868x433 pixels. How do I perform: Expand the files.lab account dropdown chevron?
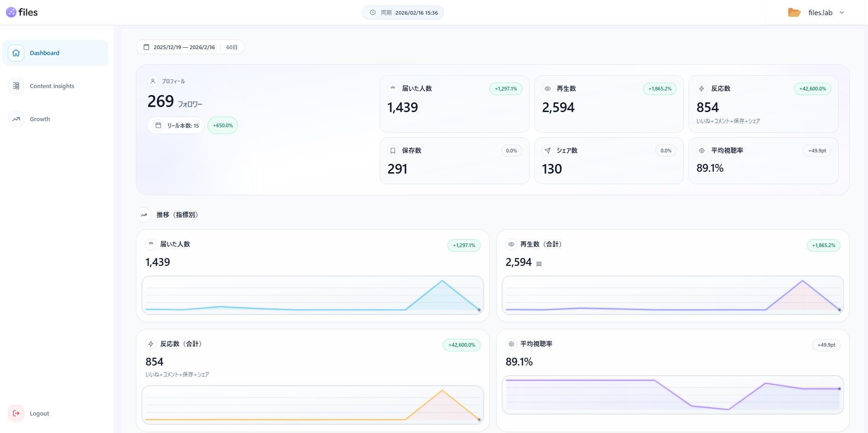coord(842,13)
